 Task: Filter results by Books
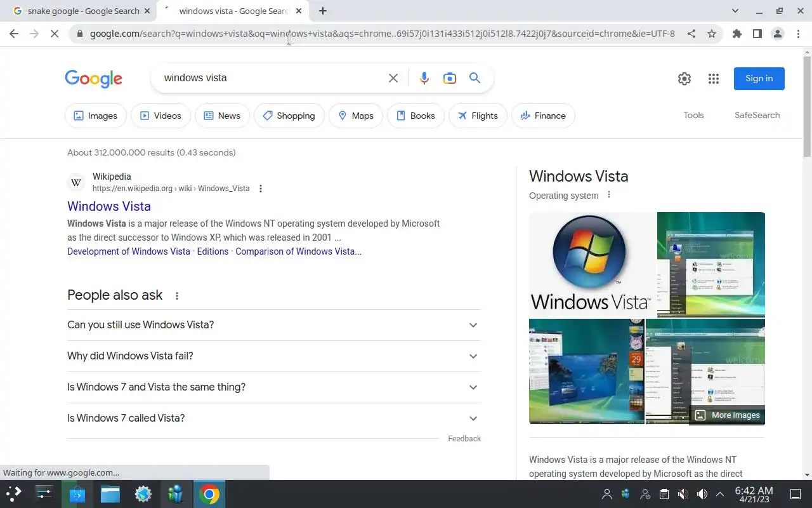click(416, 116)
